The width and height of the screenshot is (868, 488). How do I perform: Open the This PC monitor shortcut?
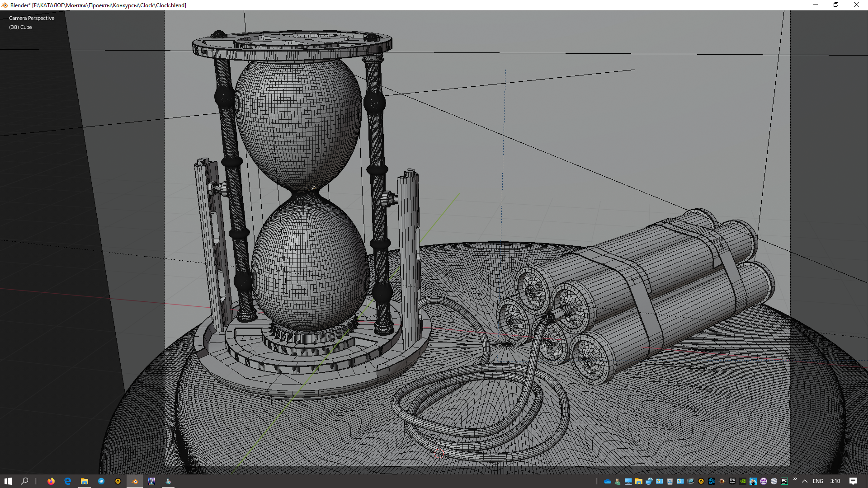point(628,481)
